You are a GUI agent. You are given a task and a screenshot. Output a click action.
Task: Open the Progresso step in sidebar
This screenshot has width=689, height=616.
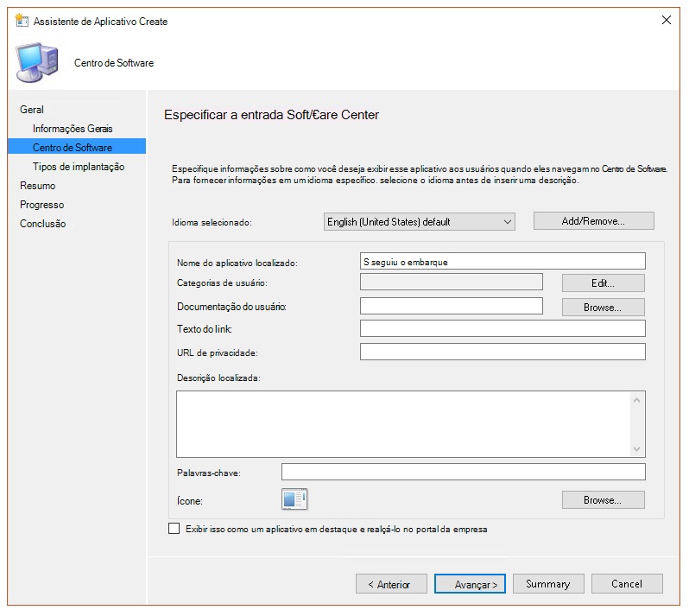(42, 205)
